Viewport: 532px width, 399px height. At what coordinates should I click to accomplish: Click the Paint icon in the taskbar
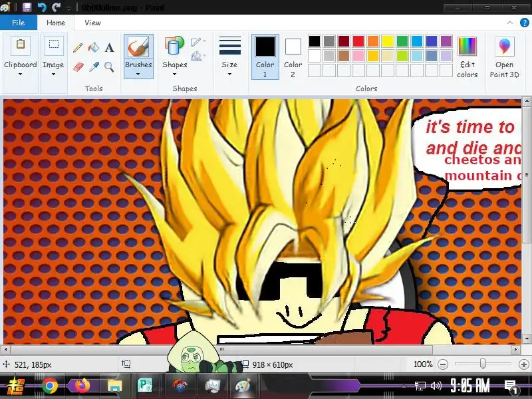pos(243,386)
